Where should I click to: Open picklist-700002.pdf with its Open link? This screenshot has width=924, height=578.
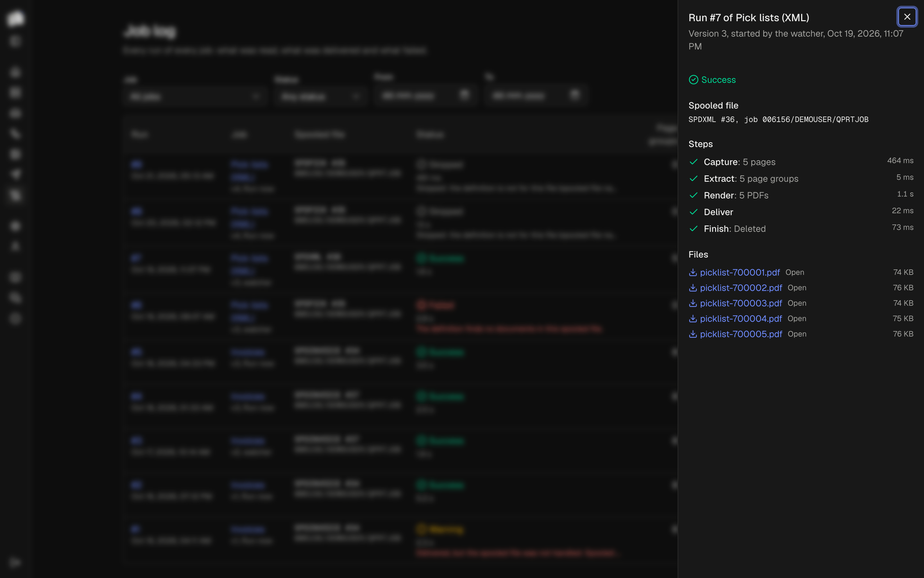click(797, 288)
